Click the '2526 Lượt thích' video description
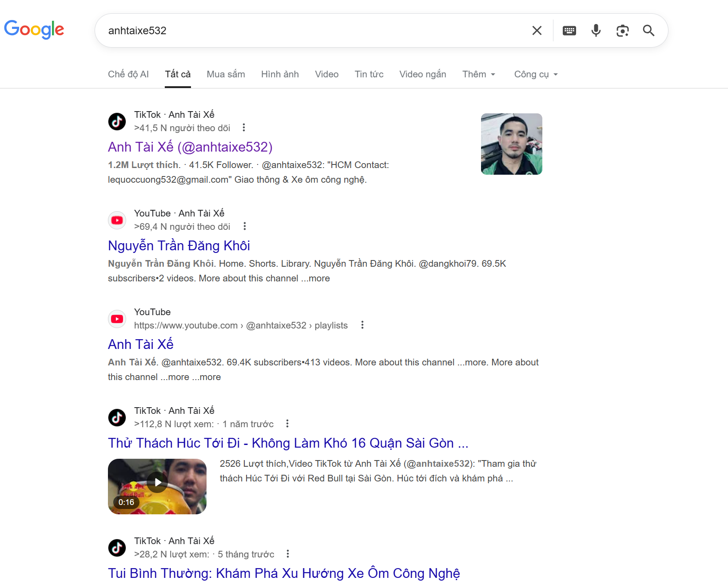The image size is (728, 581). pos(378,471)
